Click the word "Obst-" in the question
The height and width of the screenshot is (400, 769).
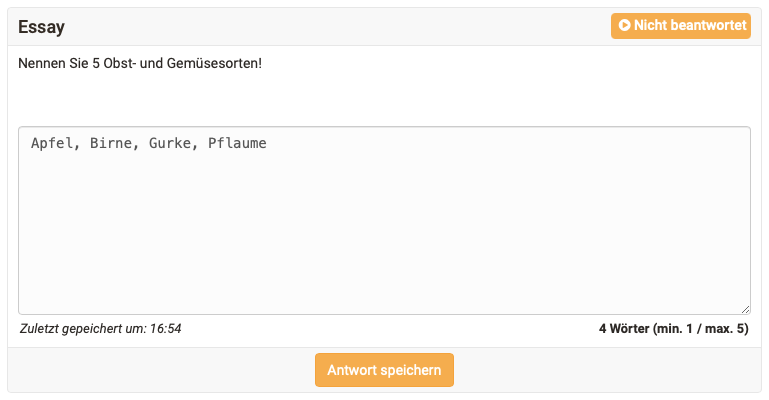[x=123, y=64]
